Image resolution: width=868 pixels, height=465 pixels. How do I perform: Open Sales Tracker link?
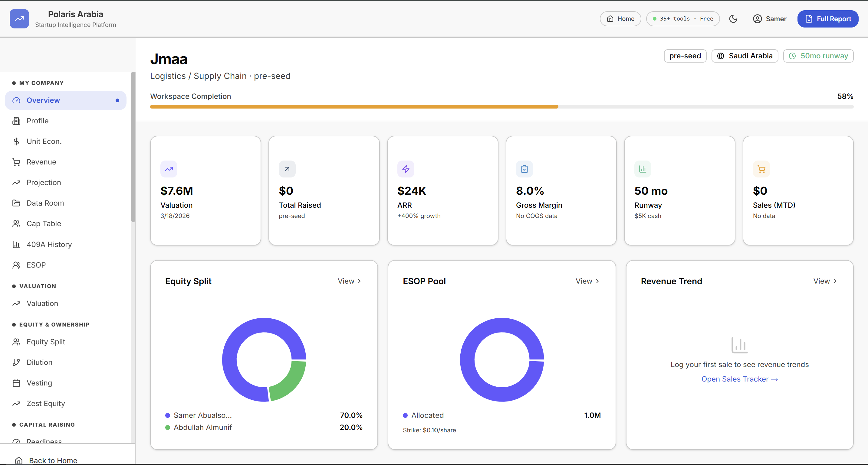coord(739,379)
